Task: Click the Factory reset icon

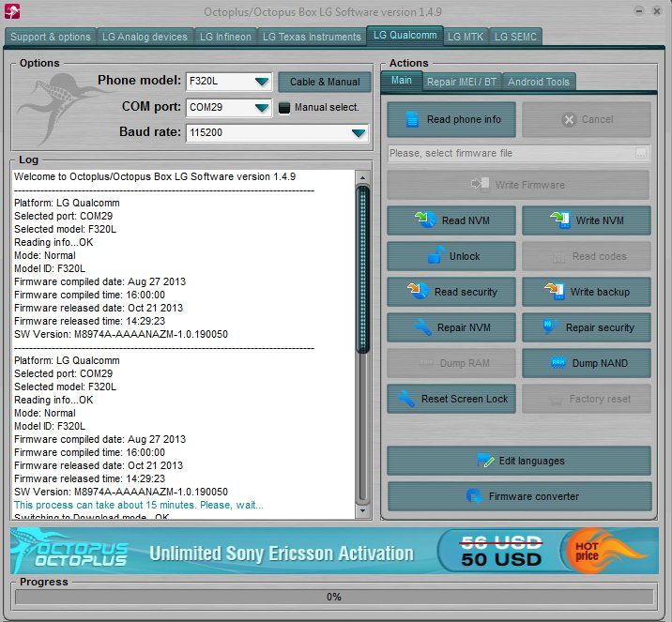Action: coord(556,401)
